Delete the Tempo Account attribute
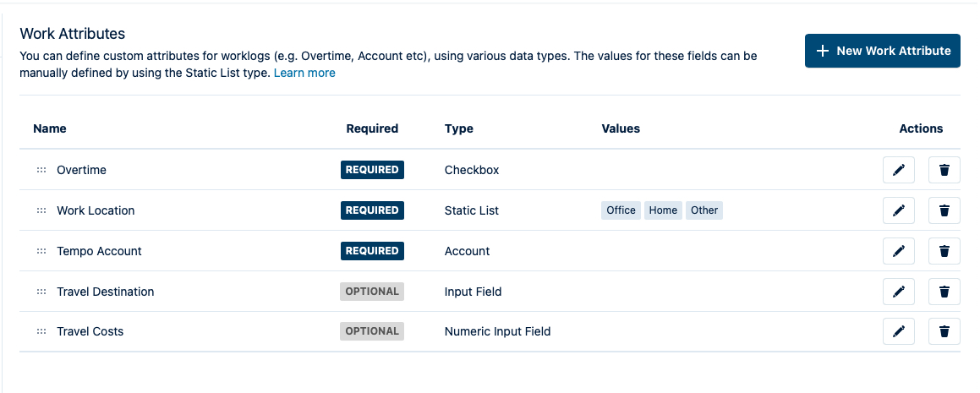This screenshot has width=980, height=393. click(944, 251)
